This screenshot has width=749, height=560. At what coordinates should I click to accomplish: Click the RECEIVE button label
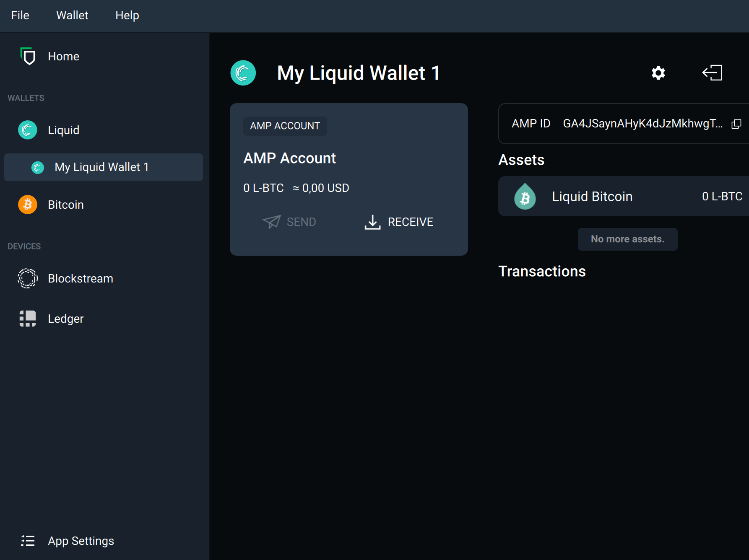tap(411, 222)
